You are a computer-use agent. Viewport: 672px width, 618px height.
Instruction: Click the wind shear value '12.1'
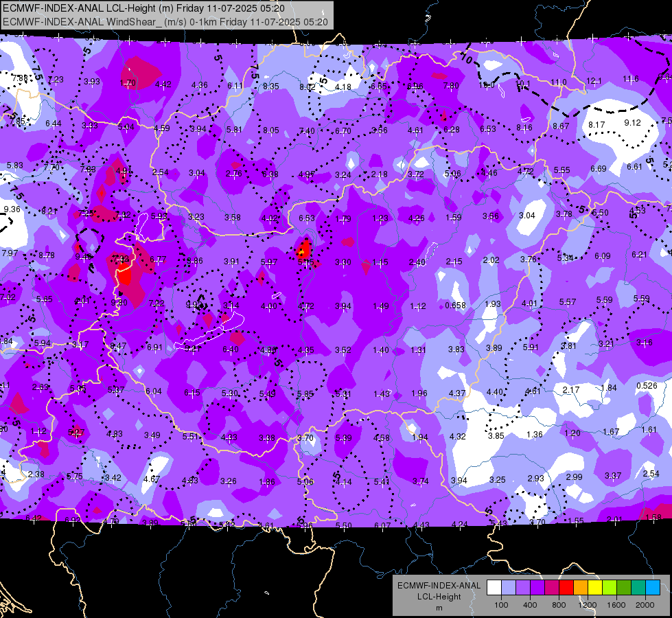click(594, 80)
